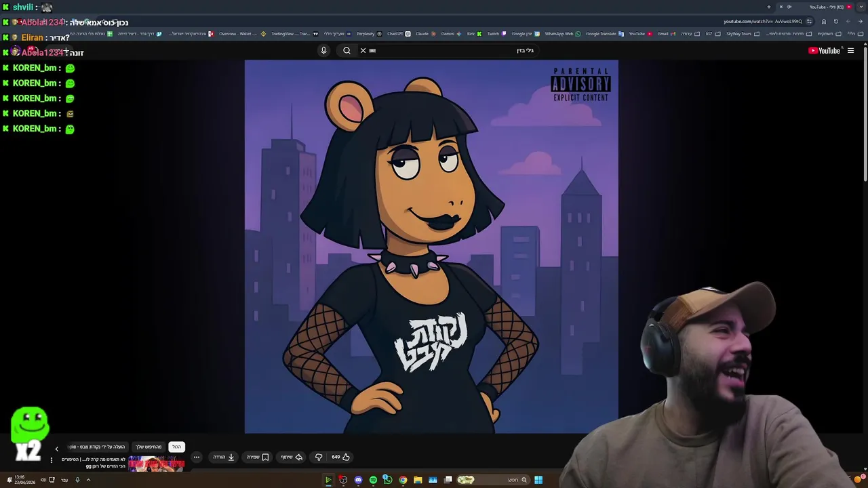
Task: Like the video showing 649 likes
Action: click(340, 457)
